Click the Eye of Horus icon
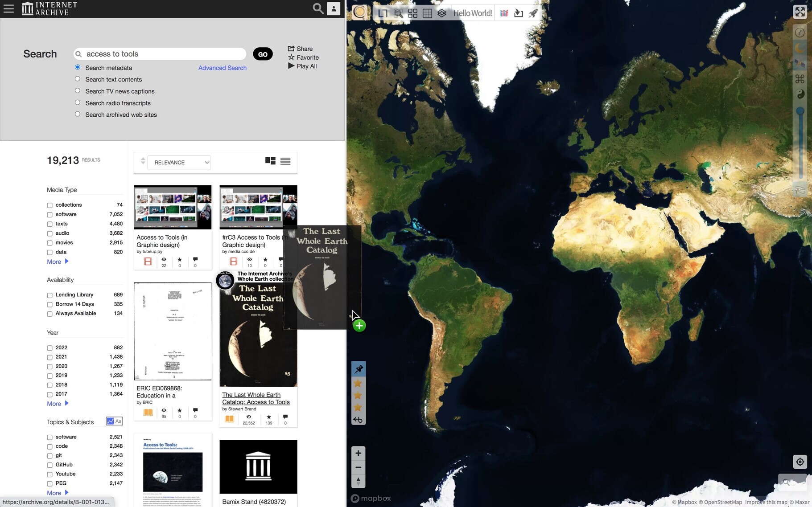This screenshot has width=812, height=507. click(800, 190)
